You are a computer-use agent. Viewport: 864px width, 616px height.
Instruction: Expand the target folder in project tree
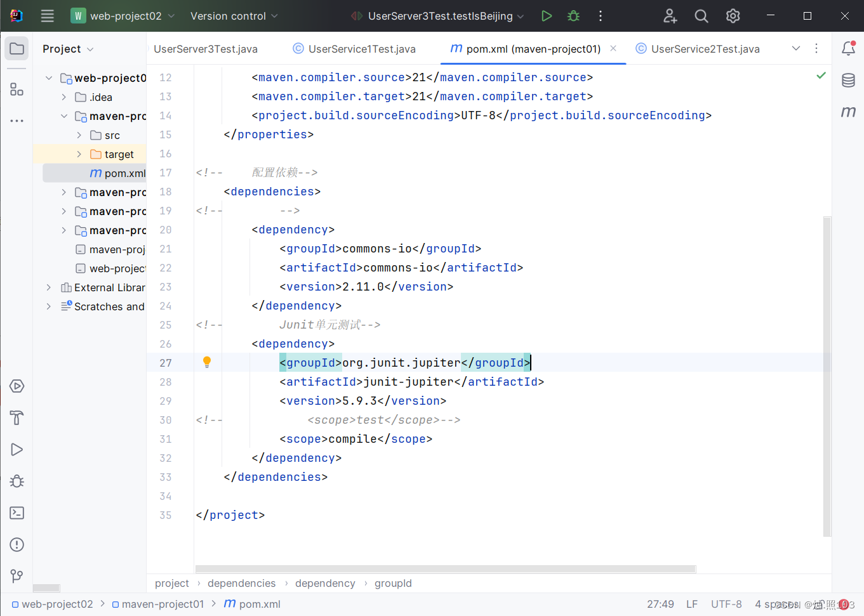79,154
